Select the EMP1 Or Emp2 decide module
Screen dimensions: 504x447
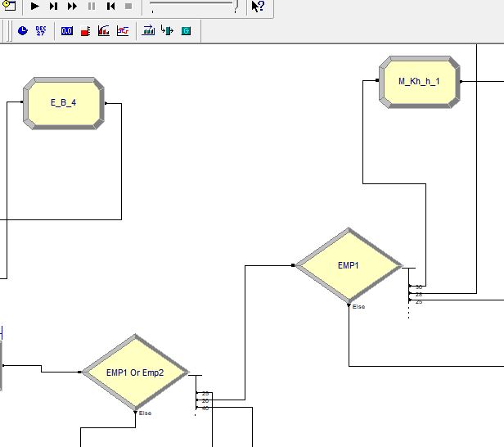point(135,372)
